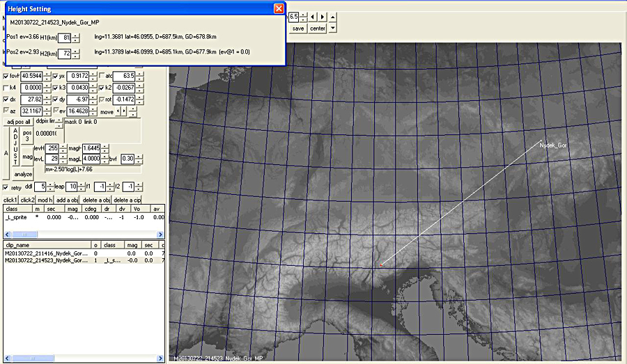The width and height of the screenshot is (627, 364).
Task: Enable the atc checkbox
Action: [x=102, y=76]
